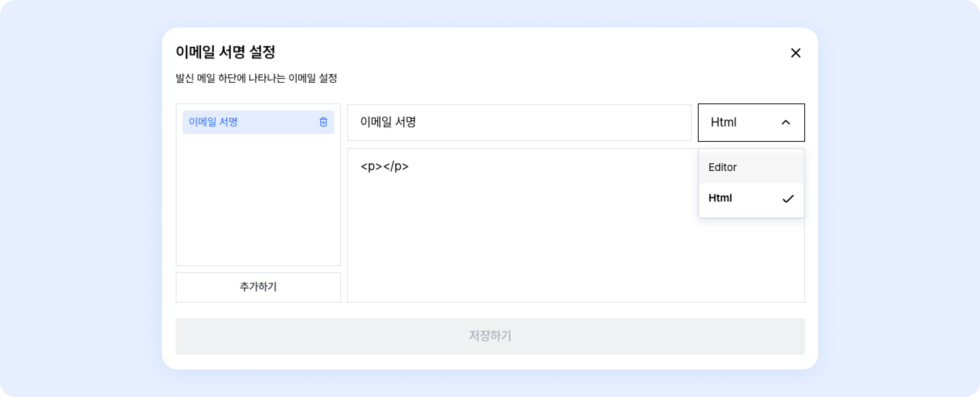
Task: Click the light blue backdrop outside the dialog
Action: coord(77,192)
